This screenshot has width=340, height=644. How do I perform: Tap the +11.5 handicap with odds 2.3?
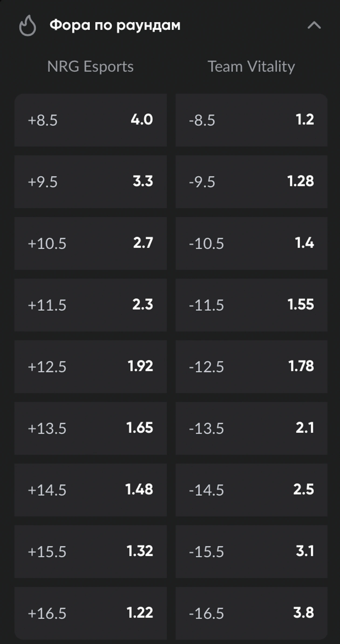[91, 305]
